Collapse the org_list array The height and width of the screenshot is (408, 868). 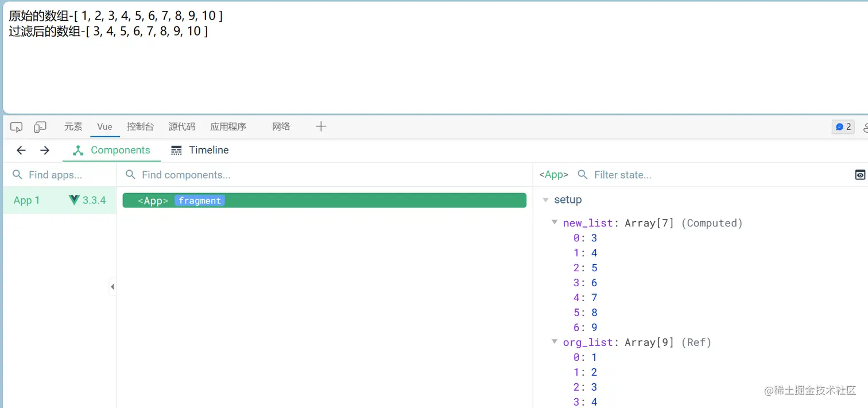555,341
